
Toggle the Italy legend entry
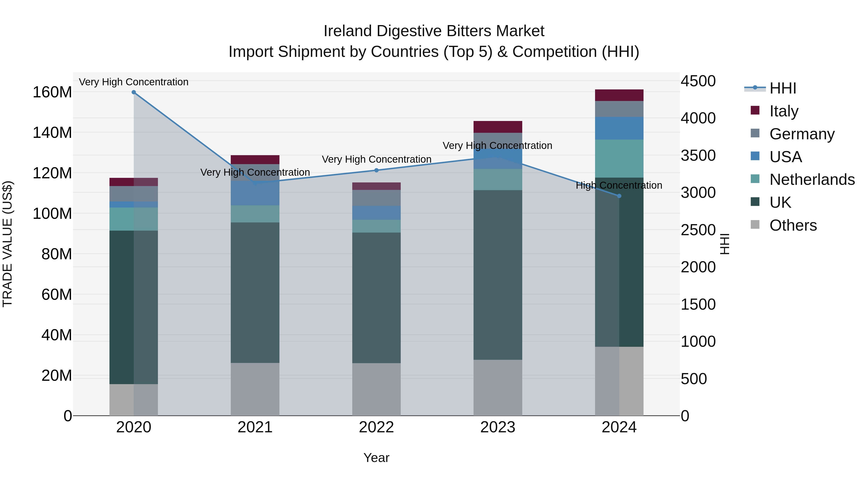point(775,111)
